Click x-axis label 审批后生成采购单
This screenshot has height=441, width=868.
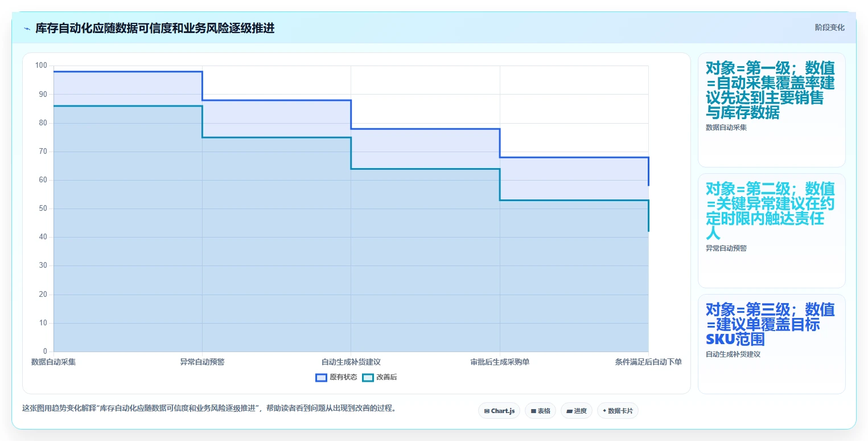[x=500, y=362]
